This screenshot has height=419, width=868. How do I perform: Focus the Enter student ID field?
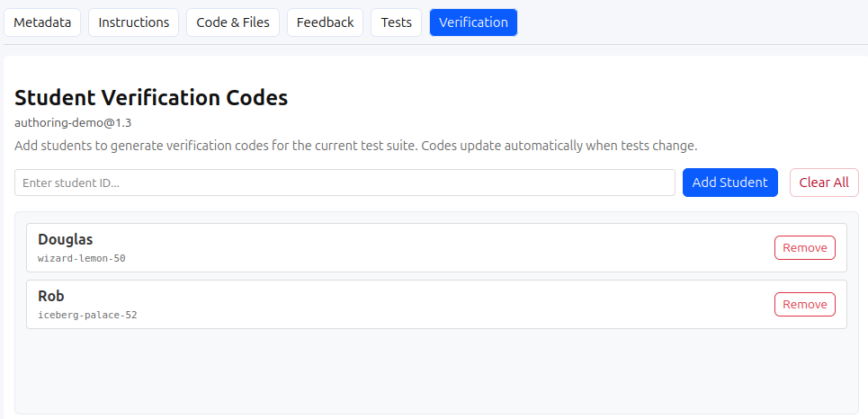[x=345, y=183]
